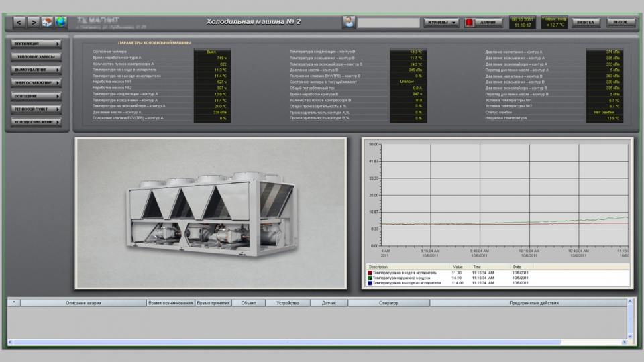Click the Оператор column header
This screenshot has height=362, width=644.
click(x=388, y=303)
